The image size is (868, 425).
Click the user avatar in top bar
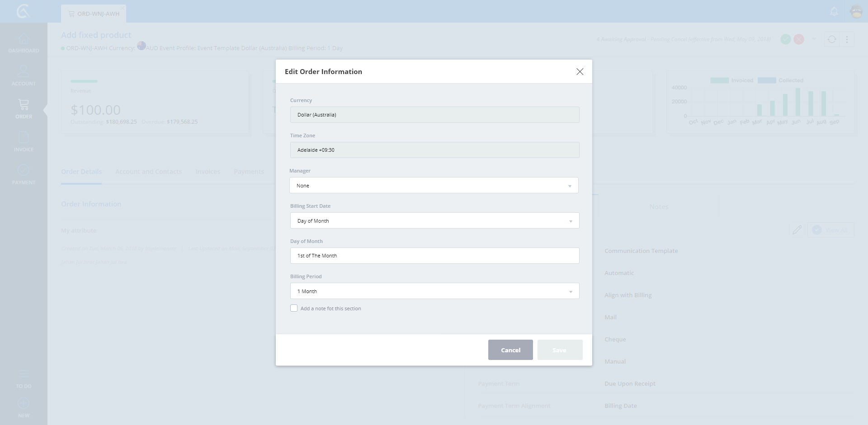(856, 11)
